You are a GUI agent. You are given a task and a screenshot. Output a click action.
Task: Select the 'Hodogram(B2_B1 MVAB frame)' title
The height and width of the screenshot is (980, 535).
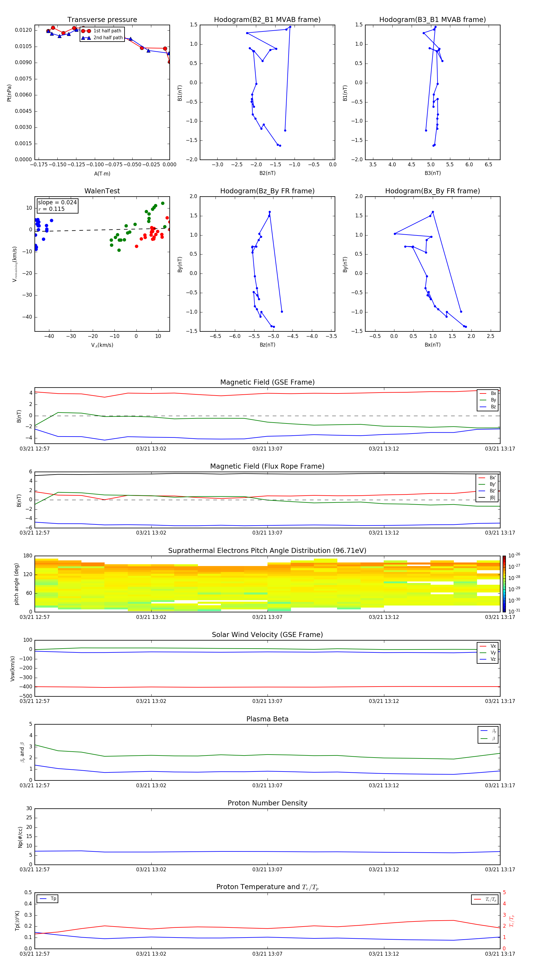click(267, 20)
